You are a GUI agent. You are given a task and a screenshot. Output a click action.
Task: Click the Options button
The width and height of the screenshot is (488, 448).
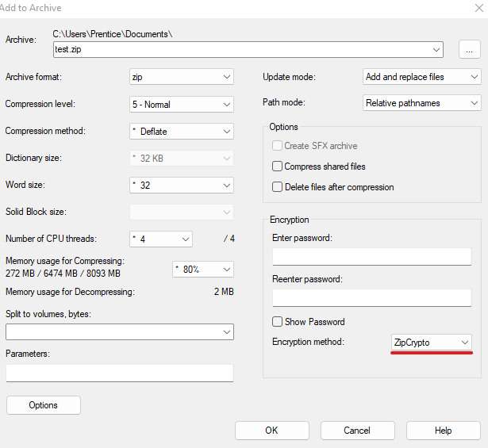44,405
